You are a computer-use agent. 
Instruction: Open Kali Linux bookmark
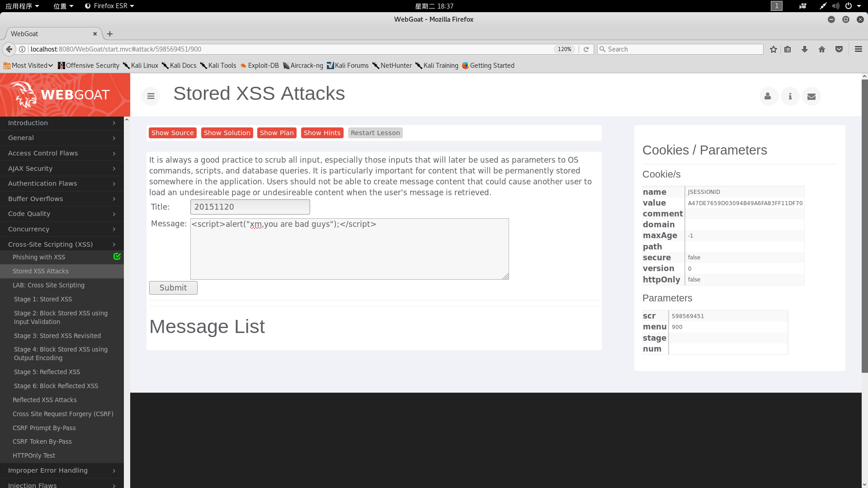(x=141, y=66)
